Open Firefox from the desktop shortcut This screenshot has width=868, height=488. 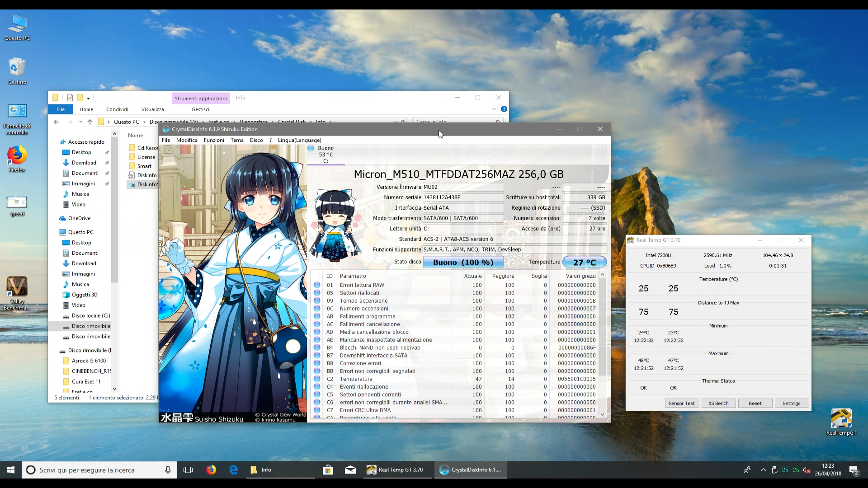(17, 156)
